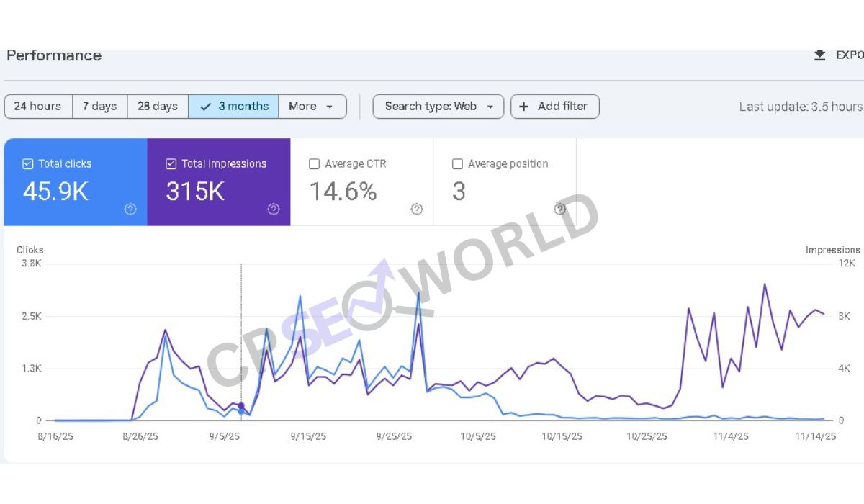Viewport: 864px width, 504px height.
Task: Choose the 28 days range
Action: coord(158,107)
